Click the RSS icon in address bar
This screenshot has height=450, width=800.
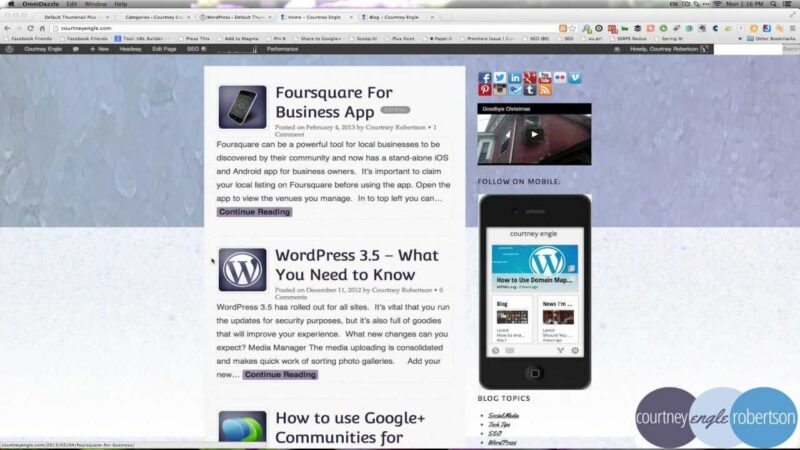pyautogui.click(x=563, y=29)
